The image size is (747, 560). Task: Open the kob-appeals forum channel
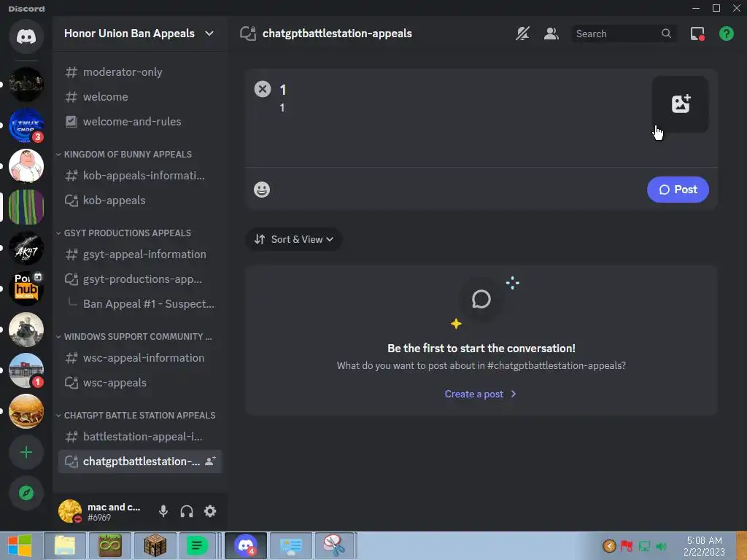pyautogui.click(x=140, y=200)
